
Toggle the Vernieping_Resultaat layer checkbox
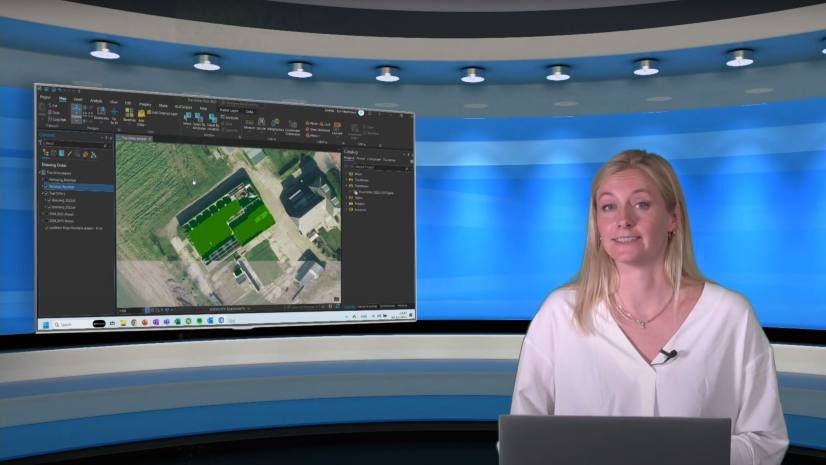pyautogui.click(x=44, y=187)
